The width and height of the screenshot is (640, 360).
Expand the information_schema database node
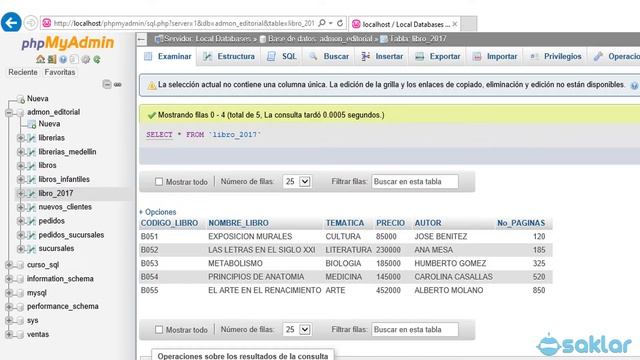point(9,279)
